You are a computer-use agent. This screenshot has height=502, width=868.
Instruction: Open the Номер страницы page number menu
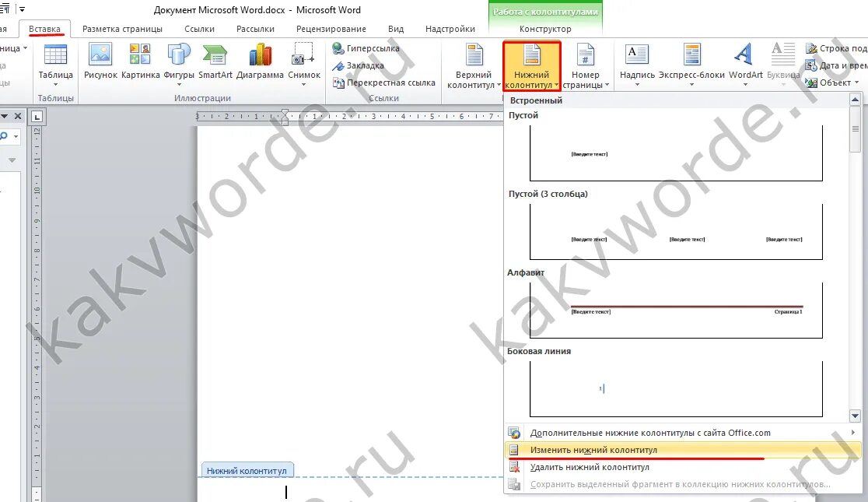coord(586,66)
